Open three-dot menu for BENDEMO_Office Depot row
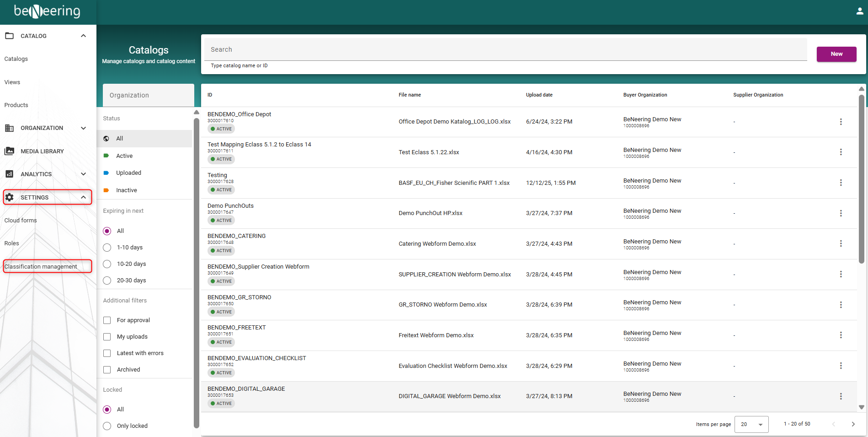The height and width of the screenshot is (437, 868). click(841, 122)
